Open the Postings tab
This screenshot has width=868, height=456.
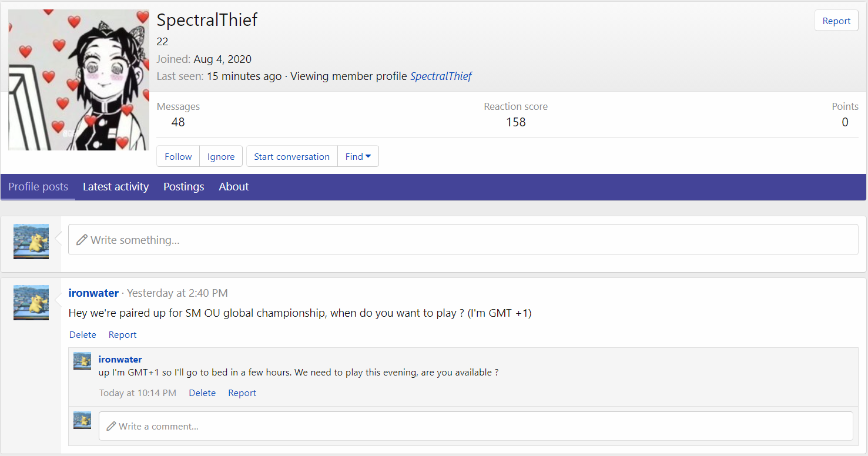pyautogui.click(x=184, y=187)
